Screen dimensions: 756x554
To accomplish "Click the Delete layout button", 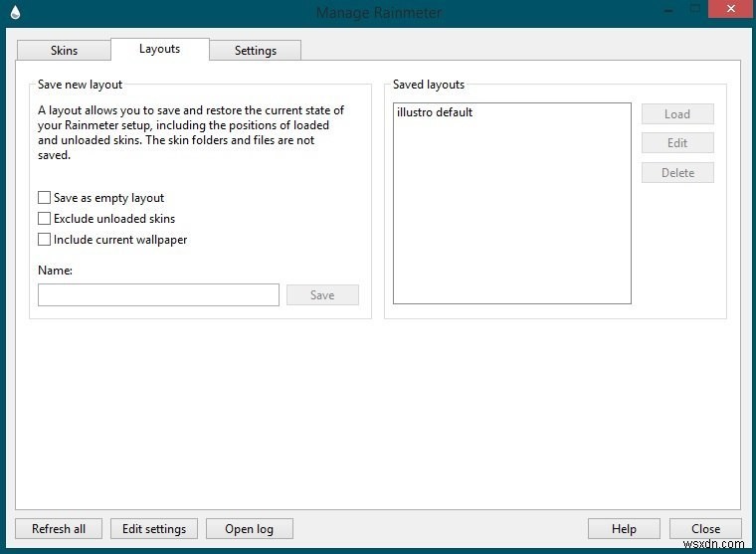I will (x=677, y=173).
